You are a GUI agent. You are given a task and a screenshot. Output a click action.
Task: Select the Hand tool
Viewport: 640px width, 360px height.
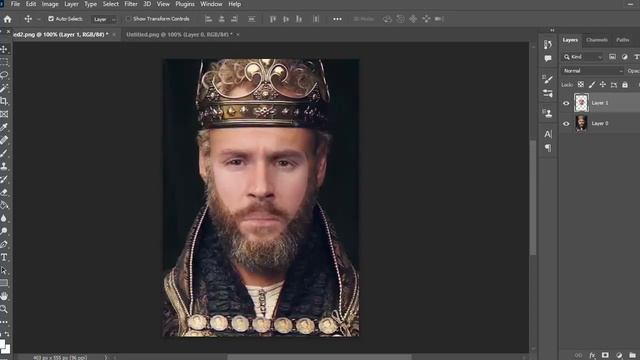click(x=4, y=296)
